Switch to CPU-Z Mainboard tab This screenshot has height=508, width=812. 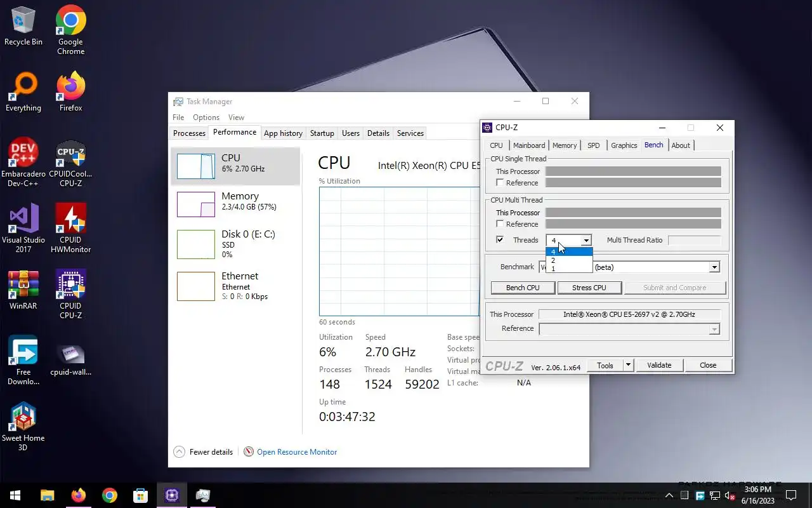click(529, 145)
